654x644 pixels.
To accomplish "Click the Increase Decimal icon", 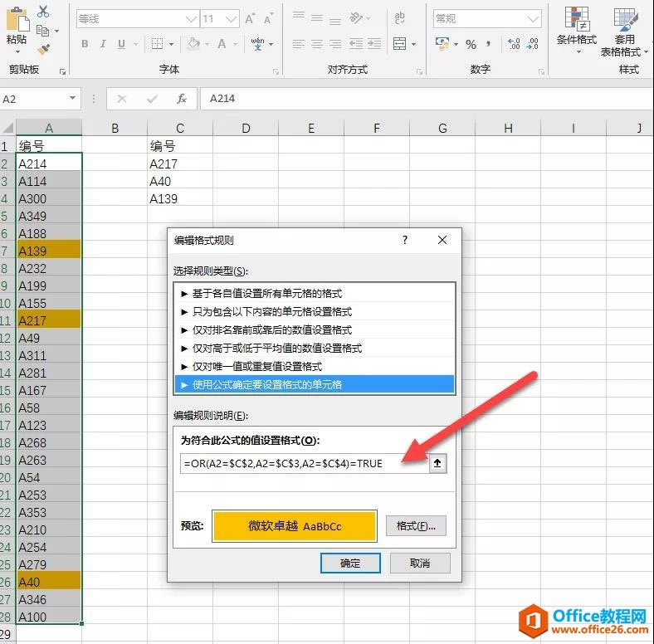I will pos(514,43).
